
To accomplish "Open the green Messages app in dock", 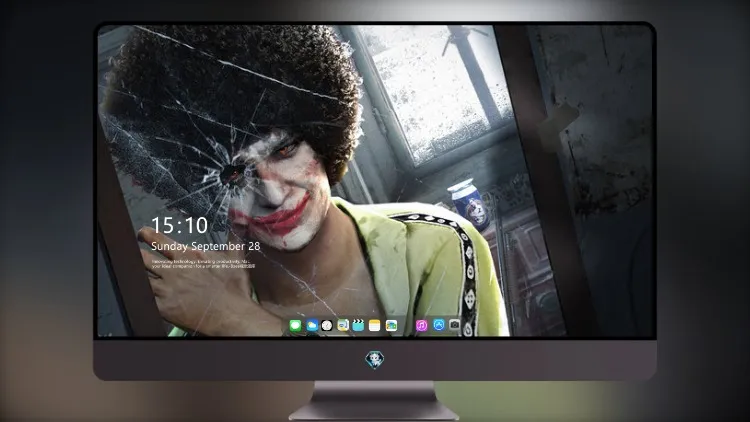I will click(x=295, y=326).
